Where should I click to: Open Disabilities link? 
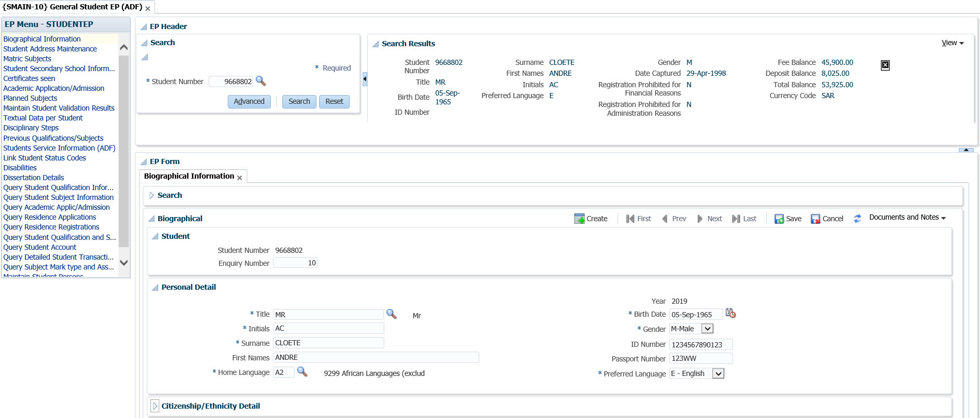coord(20,168)
